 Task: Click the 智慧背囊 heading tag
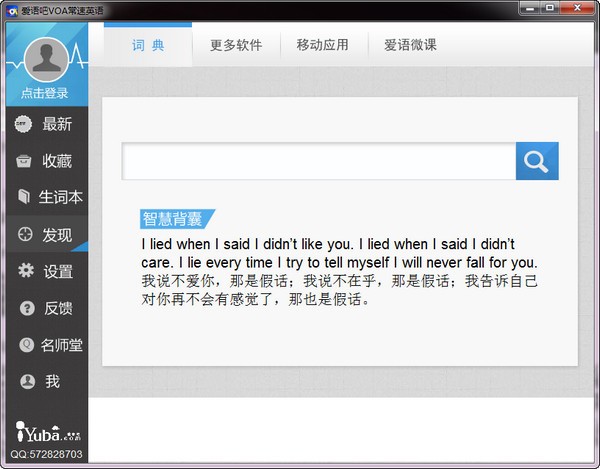pyautogui.click(x=178, y=219)
